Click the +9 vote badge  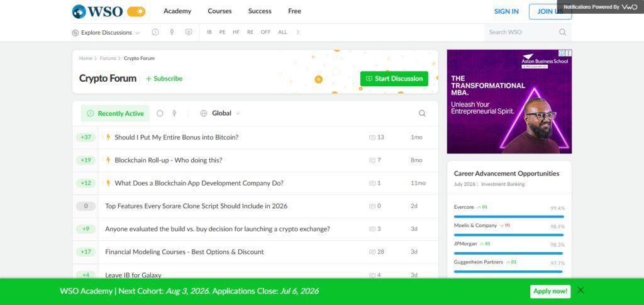[86, 229]
